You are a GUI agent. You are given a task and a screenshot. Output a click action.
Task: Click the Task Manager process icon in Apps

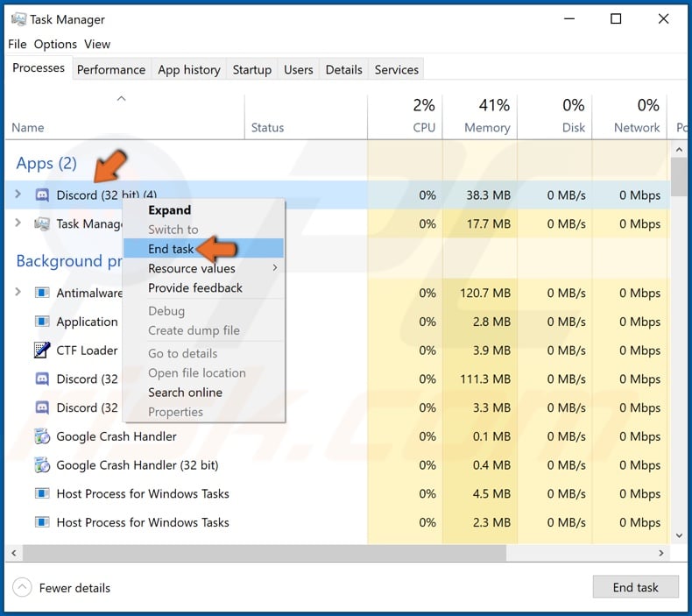click(42, 223)
